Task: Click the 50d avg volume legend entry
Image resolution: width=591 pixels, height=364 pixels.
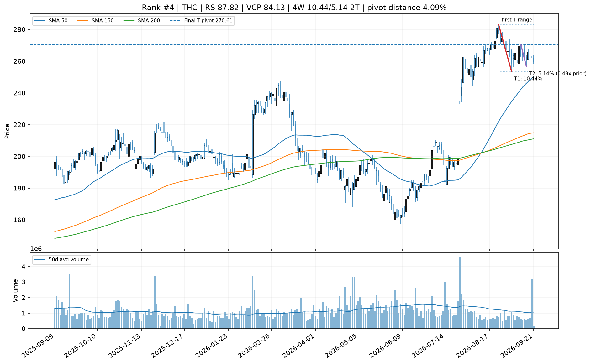Action: click(61, 260)
